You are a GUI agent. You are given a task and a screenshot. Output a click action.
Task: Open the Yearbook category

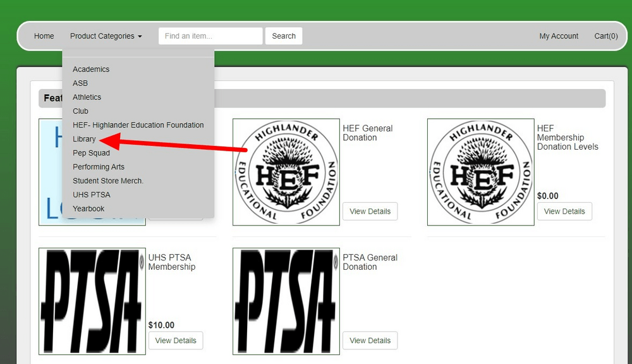click(88, 209)
